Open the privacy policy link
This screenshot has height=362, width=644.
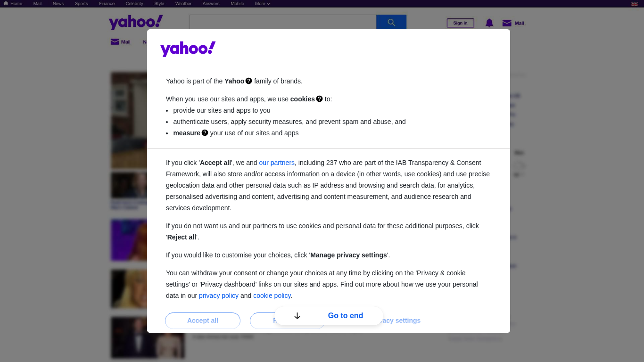click(x=219, y=296)
